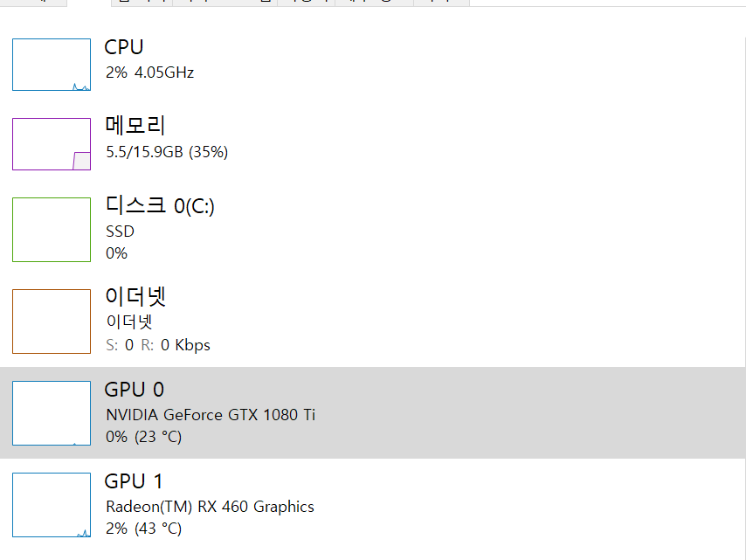The width and height of the screenshot is (746, 560).
Task: Click the 2% (43 °C) GPU temperature reading
Action: coord(143,529)
